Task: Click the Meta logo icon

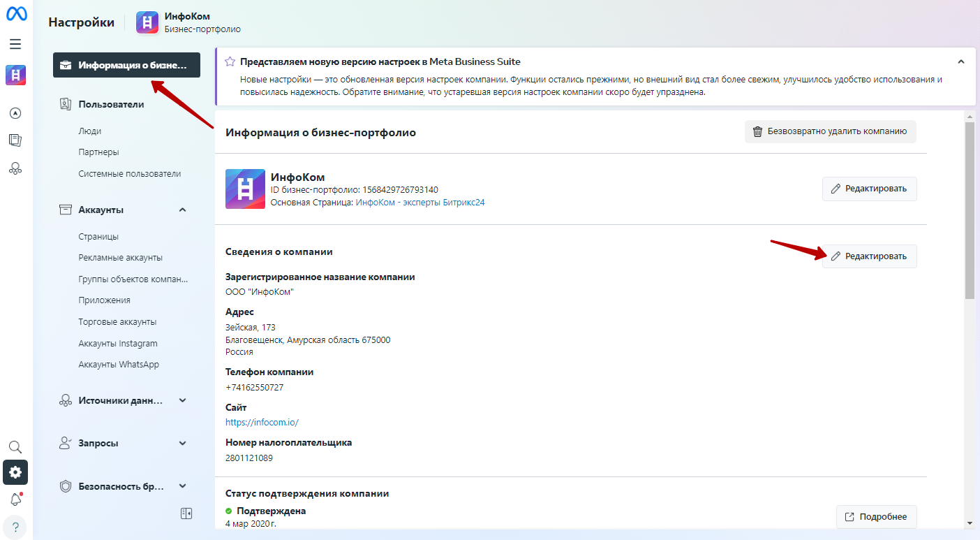Action: 16,14
